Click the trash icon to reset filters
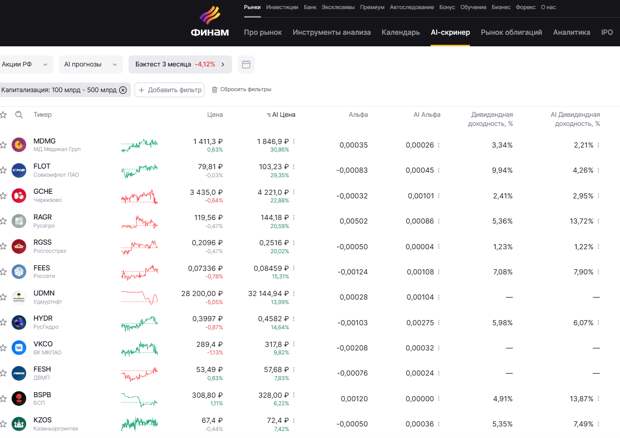This screenshot has height=438, width=620. pos(214,90)
